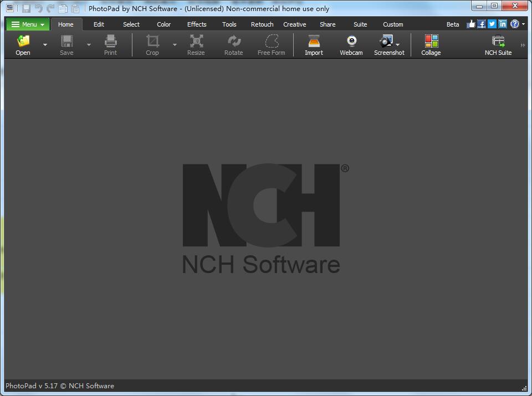Choose the Crop tool in the toolbar
Viewport: 532px width, 396px height.
click(152, 45)
